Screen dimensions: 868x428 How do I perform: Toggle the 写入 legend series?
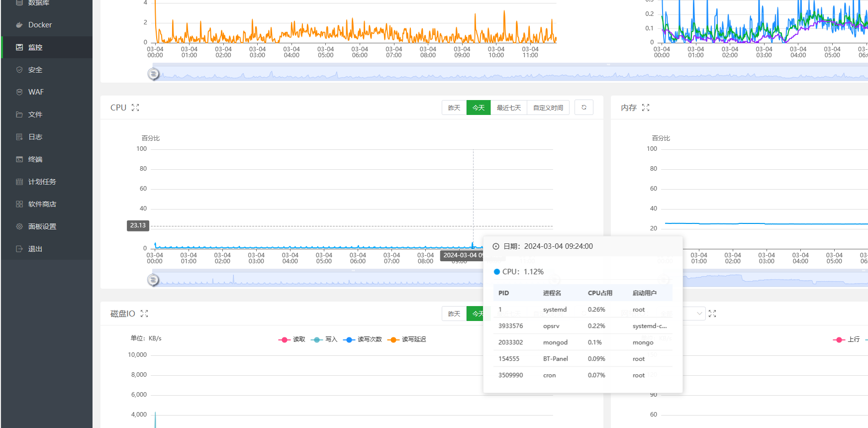[x=324, y=339]
